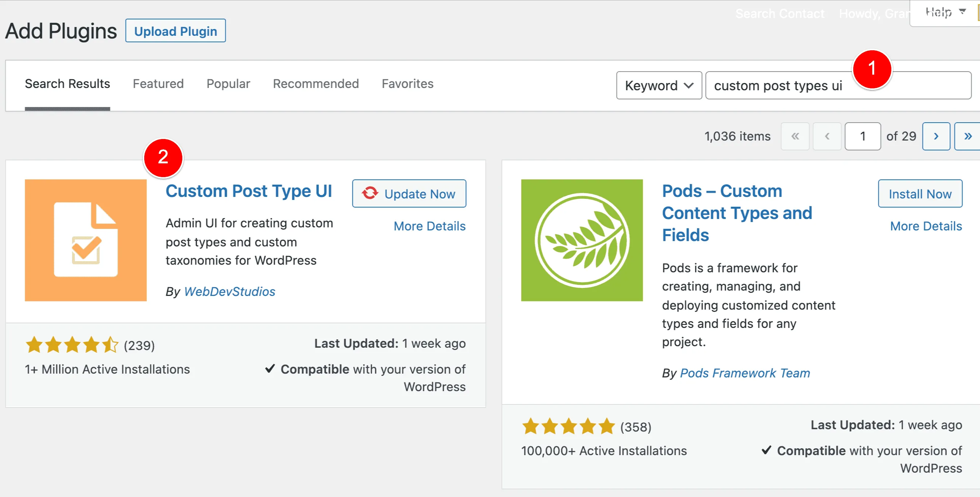This screenshot has height=497, width=980.
Task: Visit the WebDevStudios author link
Action: point(229,291)
